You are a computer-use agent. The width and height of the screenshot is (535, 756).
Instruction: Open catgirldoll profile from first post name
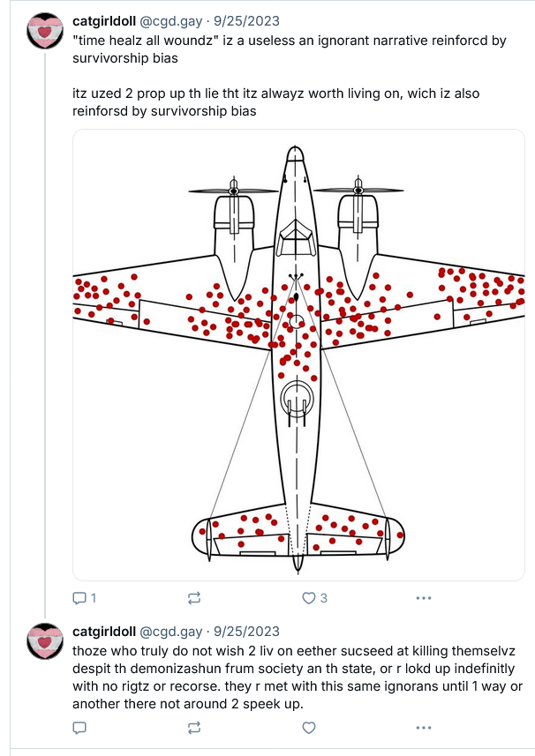104,22
